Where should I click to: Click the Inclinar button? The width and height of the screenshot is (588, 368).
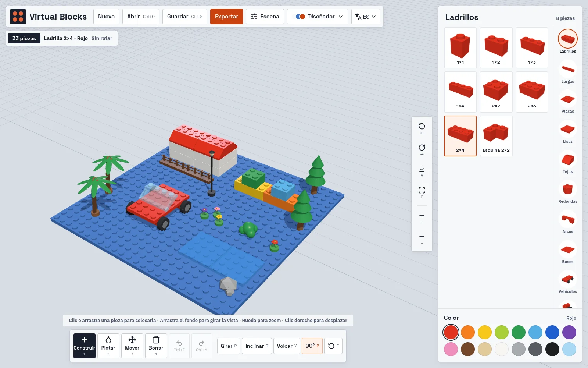[x=257, y=346]
